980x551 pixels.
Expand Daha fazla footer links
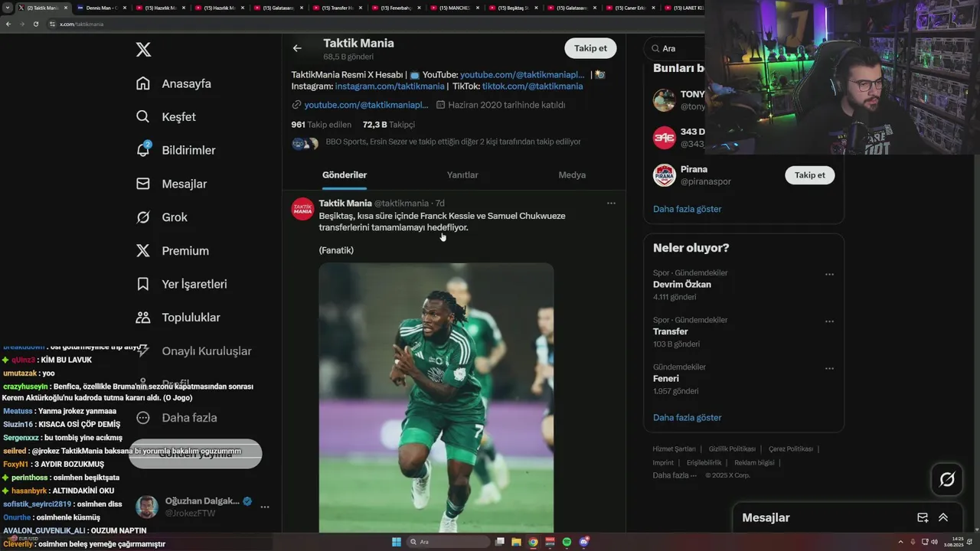pos(675,475)
